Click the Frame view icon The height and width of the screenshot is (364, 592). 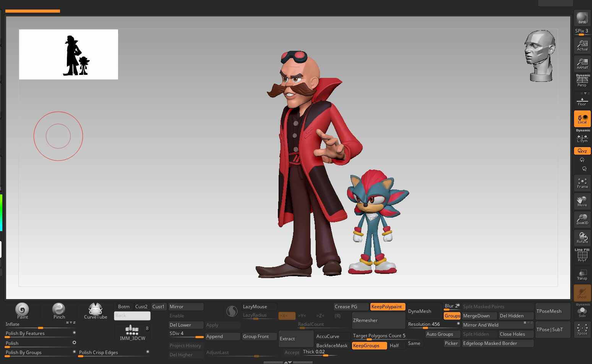(582, 183)
